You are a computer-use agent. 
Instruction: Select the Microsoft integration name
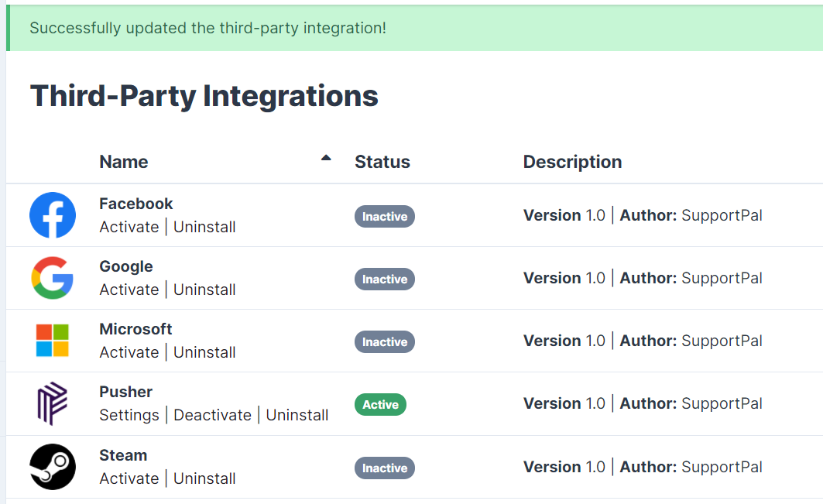pyautogui.click(x=135, y=329)
